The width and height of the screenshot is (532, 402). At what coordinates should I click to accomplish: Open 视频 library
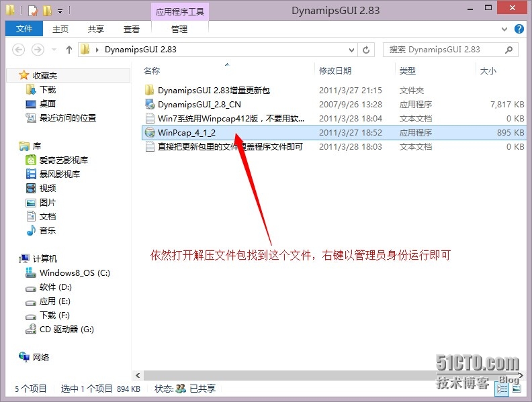[x=48, y=188]
